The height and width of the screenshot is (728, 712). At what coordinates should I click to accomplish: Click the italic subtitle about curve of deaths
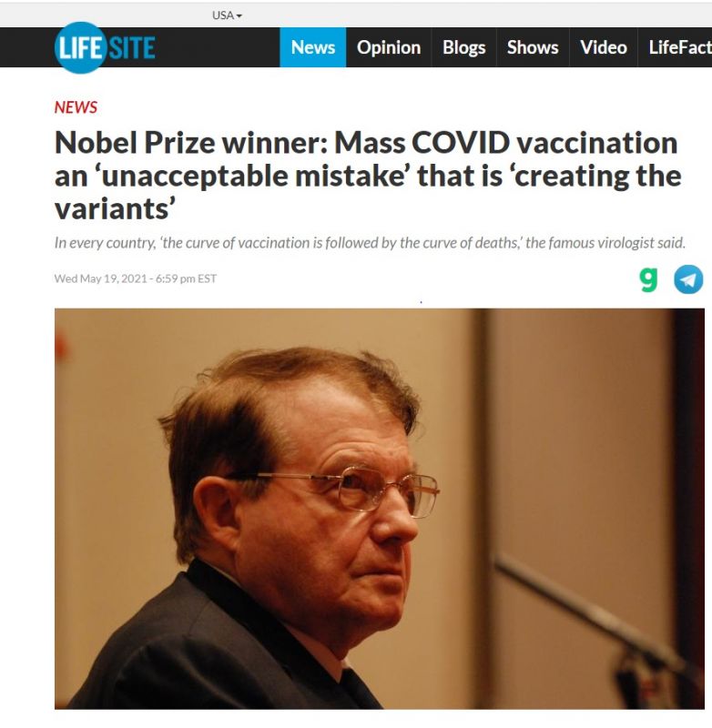pyautogui.click(x=369, y=243)
